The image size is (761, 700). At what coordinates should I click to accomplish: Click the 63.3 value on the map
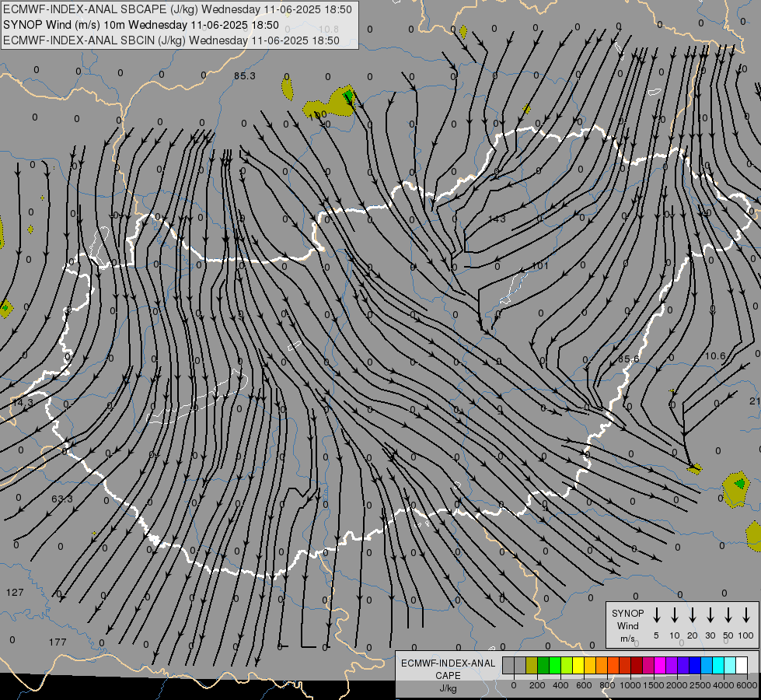62,499
